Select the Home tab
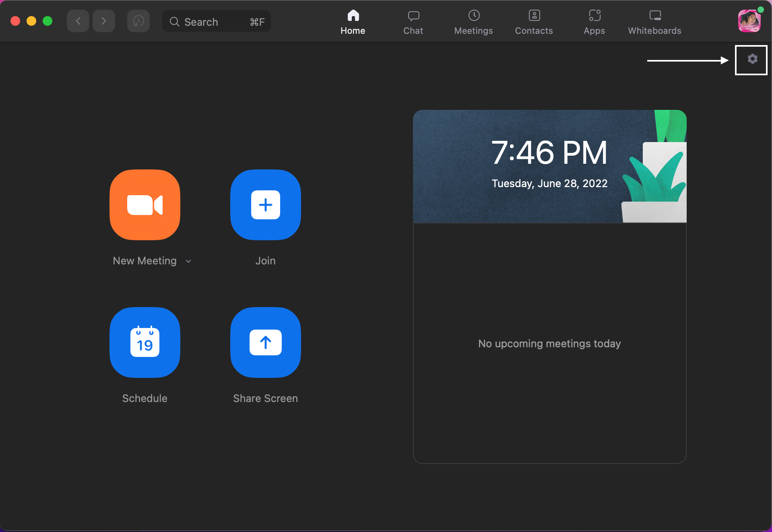Screen dimensions: 772x532 coord(353,21)
